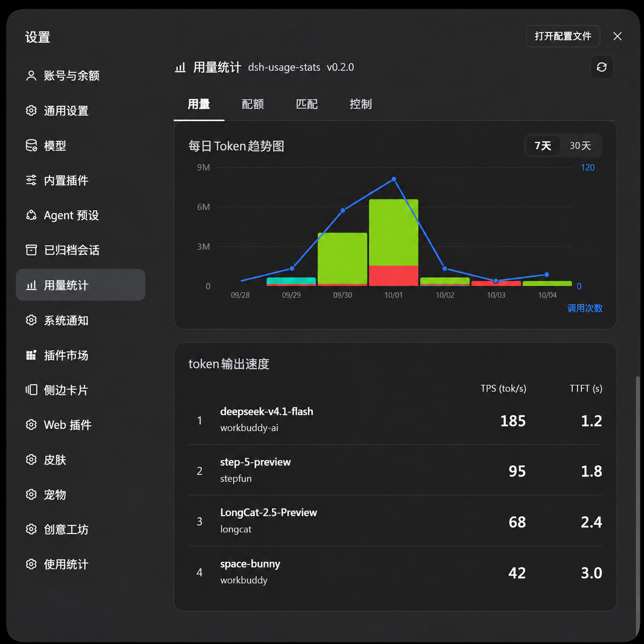644x644 pixels.
Task: Open the Web 插件 section
Action: pyautogui.click(x=81, y=425)
